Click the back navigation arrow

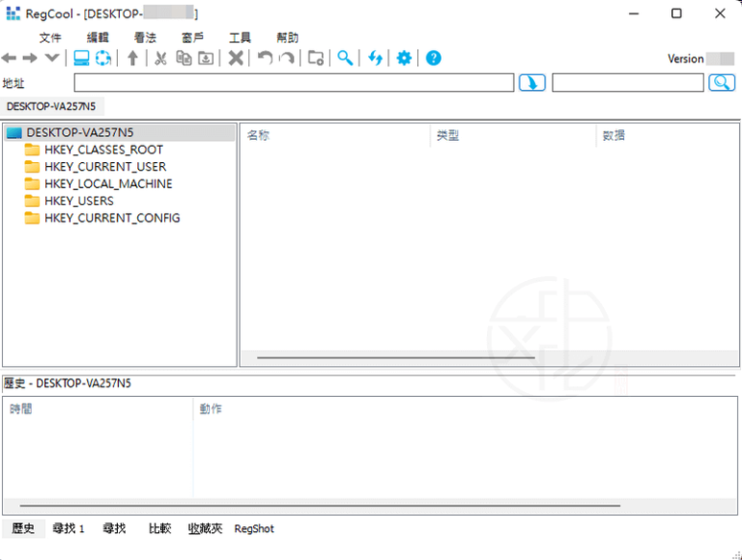pos(10,59)
